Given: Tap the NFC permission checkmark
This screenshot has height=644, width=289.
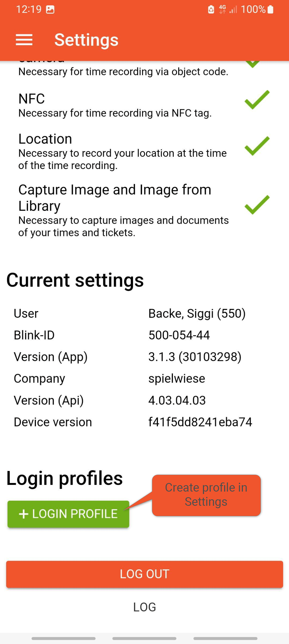Looking at the screenshot, I should [x=257, y=100].
